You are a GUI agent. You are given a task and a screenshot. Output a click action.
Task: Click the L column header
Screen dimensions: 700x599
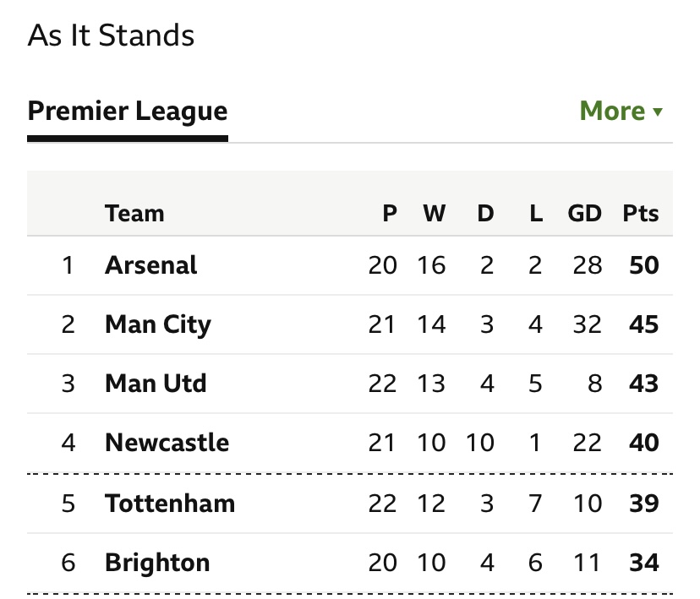(x=536, y=213)
